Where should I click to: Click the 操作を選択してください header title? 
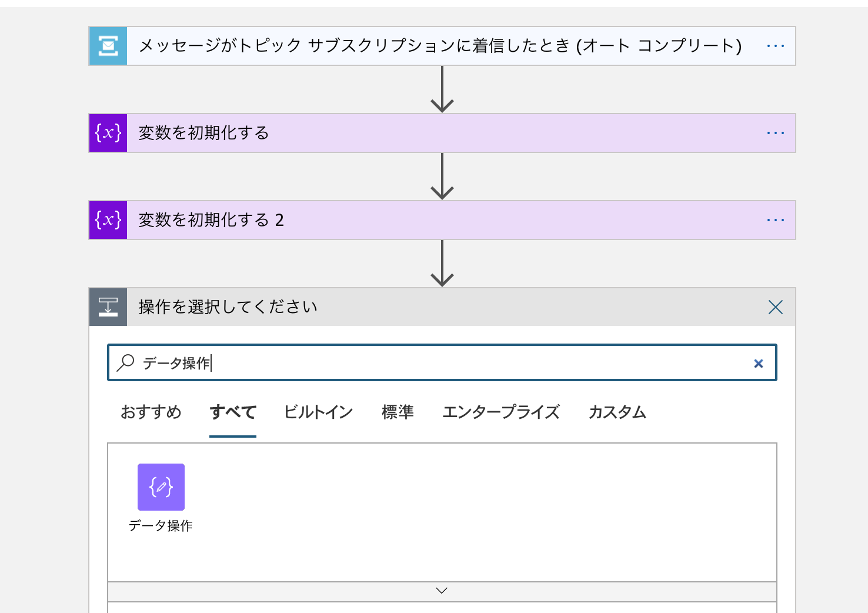coord(228,307)
